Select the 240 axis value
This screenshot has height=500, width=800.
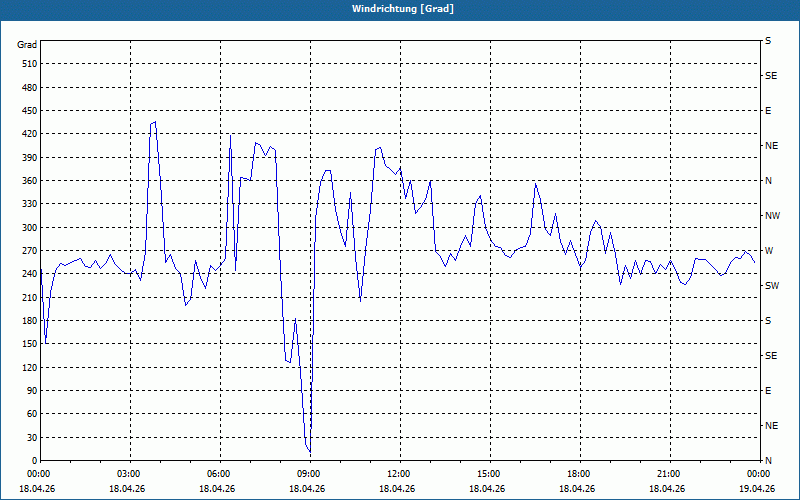click(30, 274)
